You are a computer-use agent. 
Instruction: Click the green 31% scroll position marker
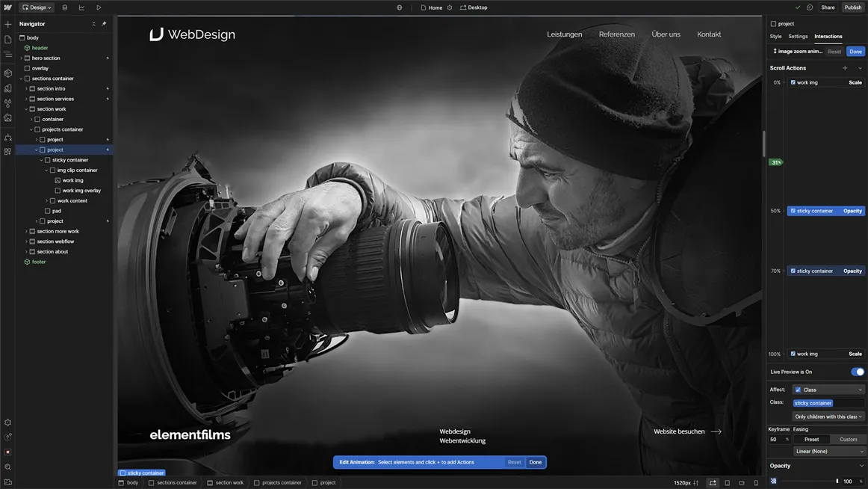point(775,163)
